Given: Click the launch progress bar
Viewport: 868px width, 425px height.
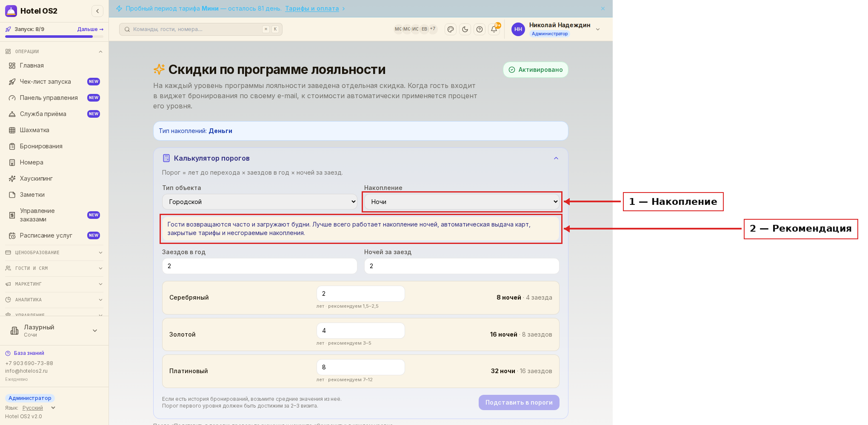Looking at the screenshot, I should 54,37.
